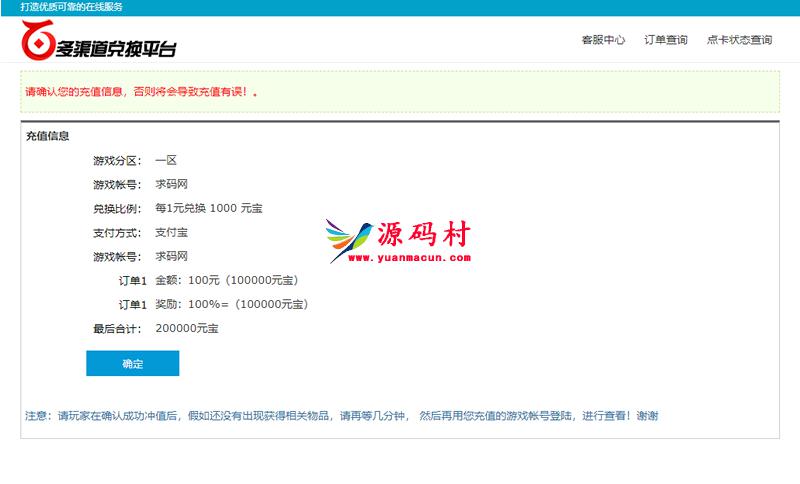Click the red recharge confirmation warning message
Screen dimensions: 800x484
143,91
